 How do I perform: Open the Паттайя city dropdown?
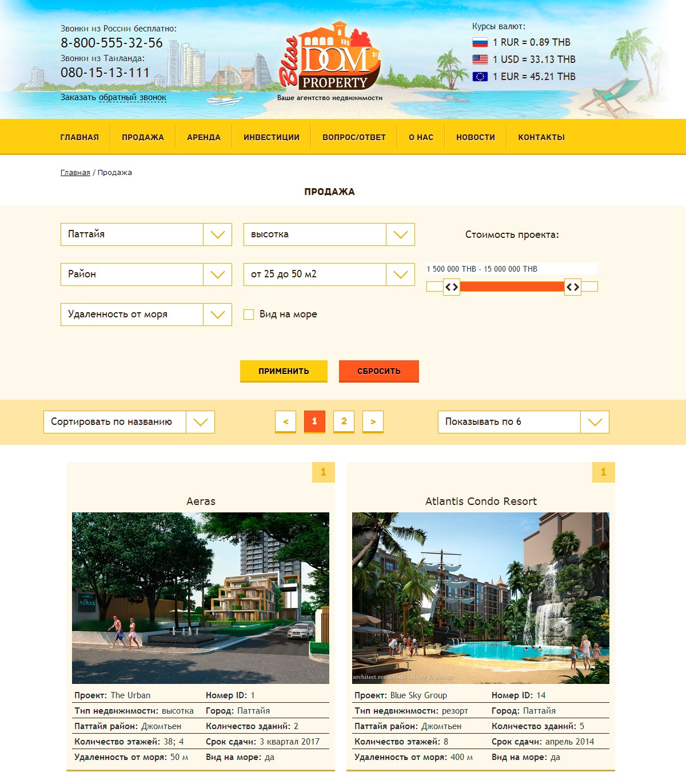click(x=146, y=234)
